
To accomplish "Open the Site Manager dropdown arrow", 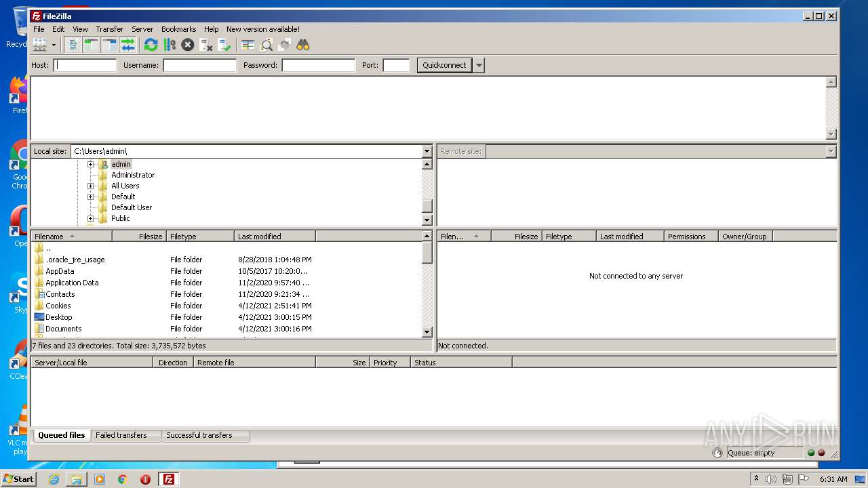I will (54, 45).
